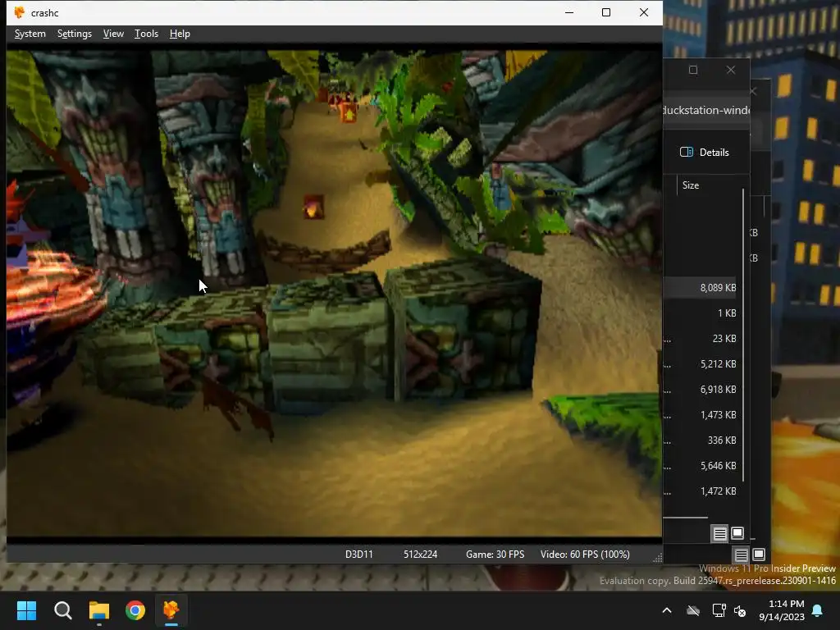Open the Settings menu
Screen dimensions: 840x630
click(75, 34)
